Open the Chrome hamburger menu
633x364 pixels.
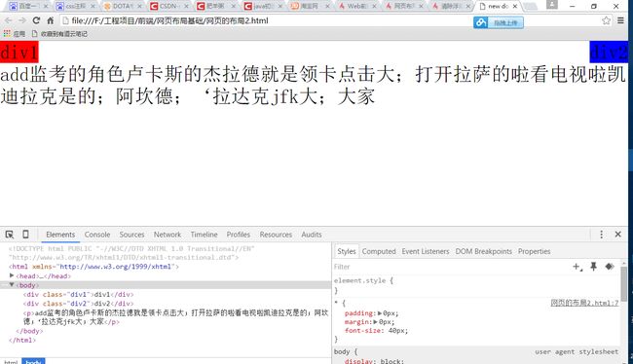point(621,20)
